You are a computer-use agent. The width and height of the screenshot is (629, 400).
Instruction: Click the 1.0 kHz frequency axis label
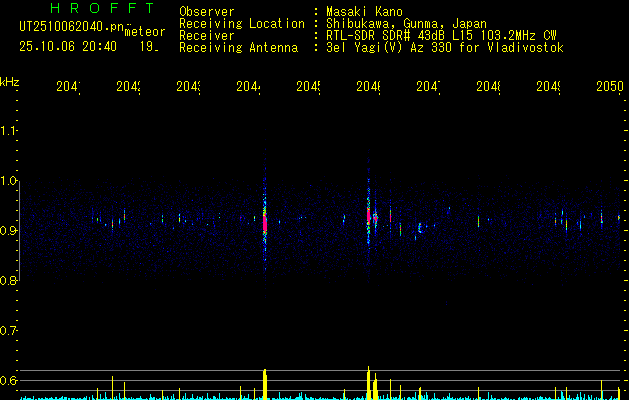pos(8,181)
